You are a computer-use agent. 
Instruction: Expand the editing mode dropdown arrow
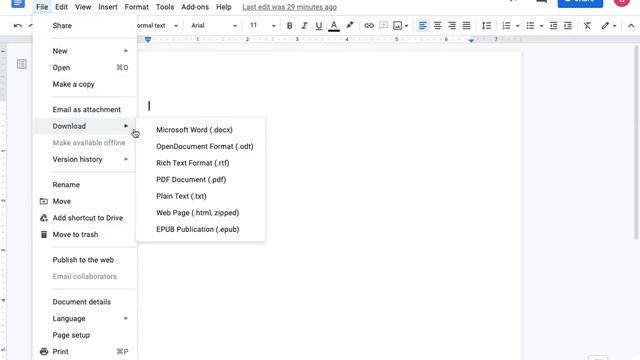pos(614,26)
